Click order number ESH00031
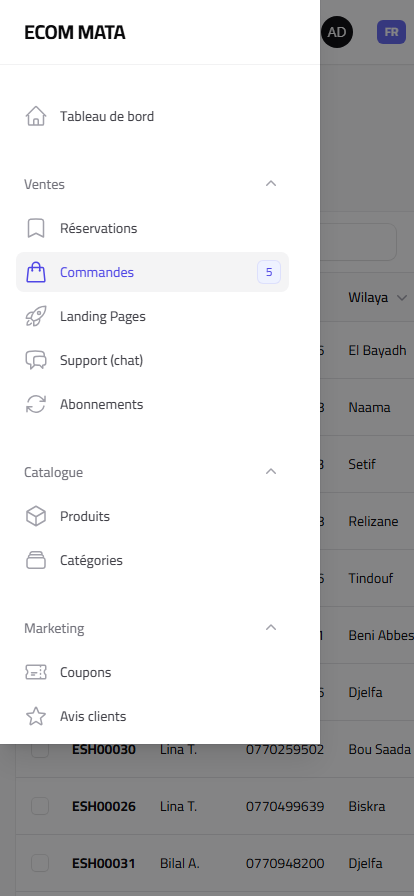414x896 pixels. coord(104,863)
